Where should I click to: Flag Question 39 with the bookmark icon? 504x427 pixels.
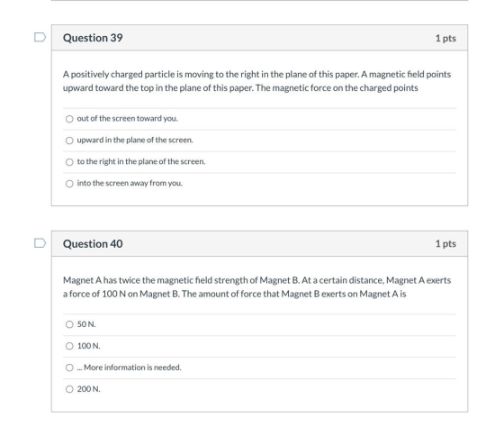pos(40,37)
